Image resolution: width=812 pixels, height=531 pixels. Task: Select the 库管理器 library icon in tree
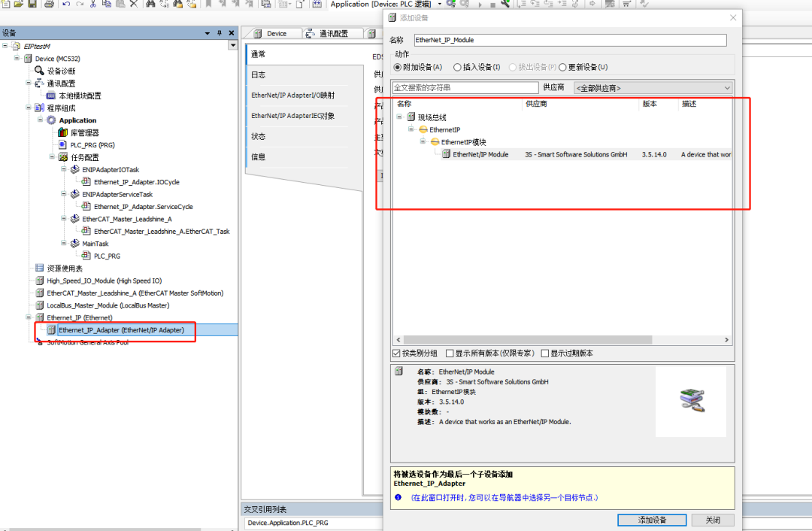63,132
